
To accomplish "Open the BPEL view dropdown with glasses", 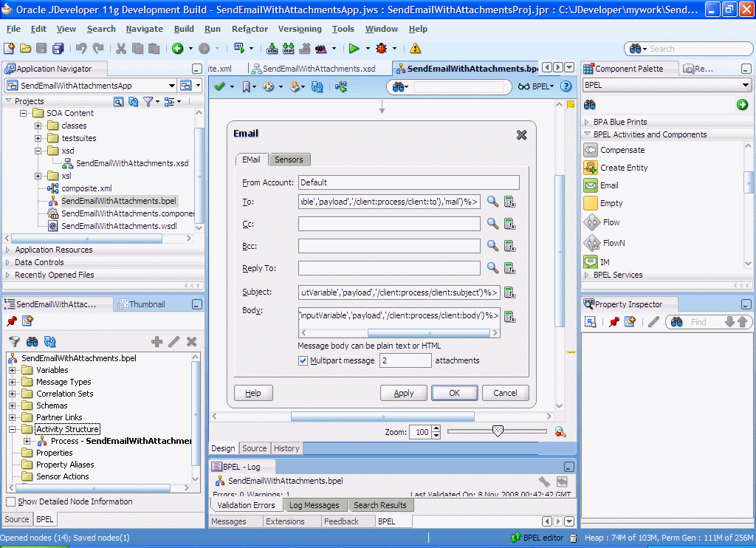I will click(536, 86).
